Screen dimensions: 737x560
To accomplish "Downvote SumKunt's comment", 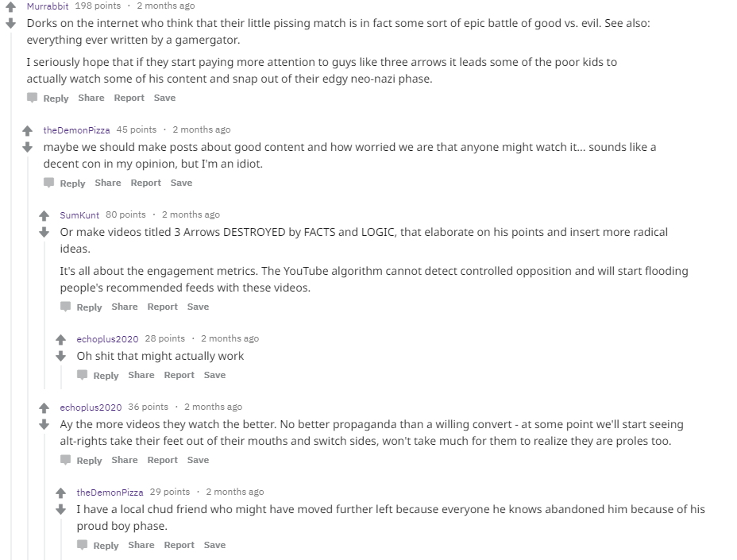I will (x=44, y=232).
